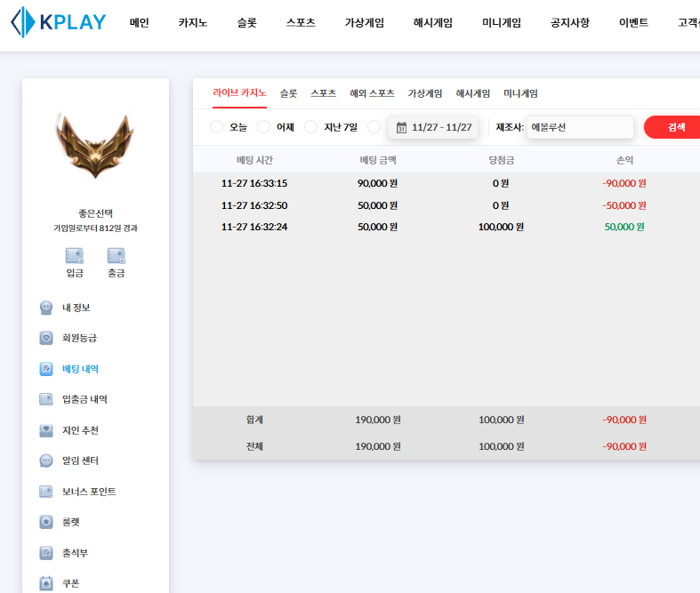Viewport: 700px width, 593px height.
Task: Open the 11/27 - 11/27 date picker
Action: 433,127
